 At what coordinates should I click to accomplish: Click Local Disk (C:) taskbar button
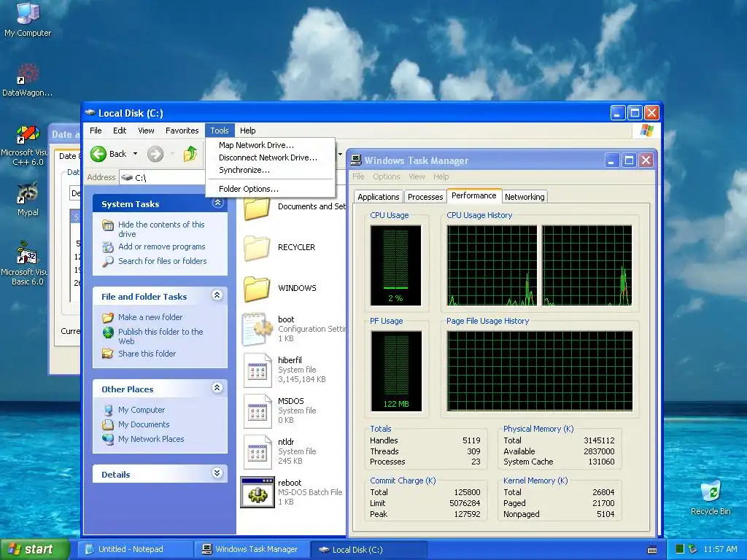[368, 549]
